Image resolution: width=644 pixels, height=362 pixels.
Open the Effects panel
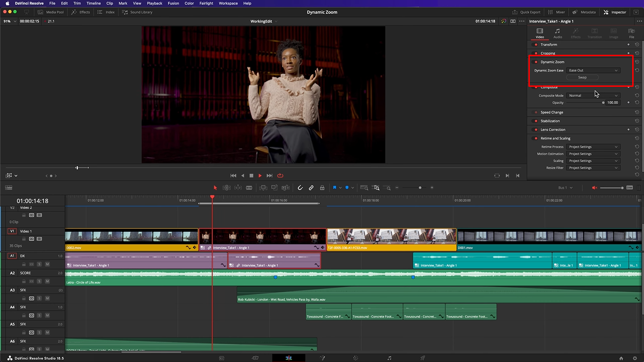80,12
